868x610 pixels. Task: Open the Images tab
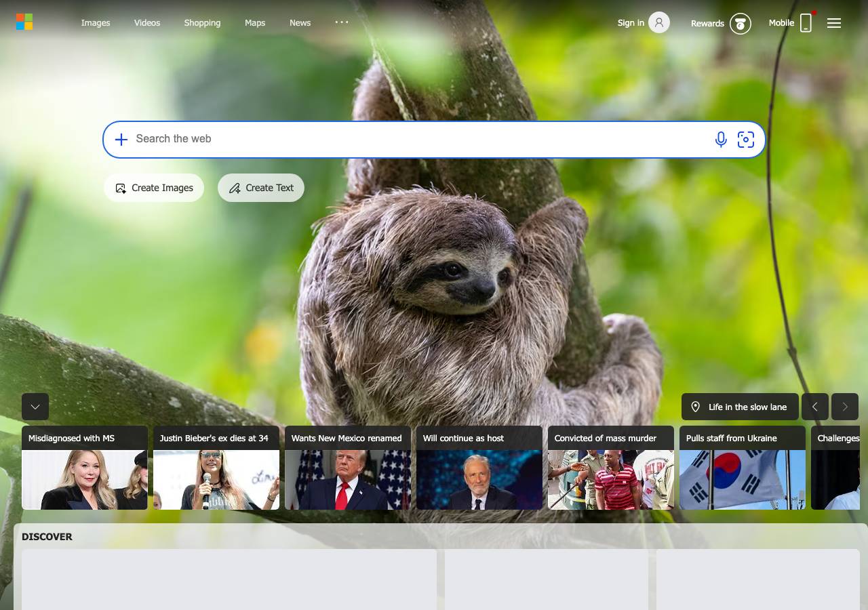tap(96, 23)
